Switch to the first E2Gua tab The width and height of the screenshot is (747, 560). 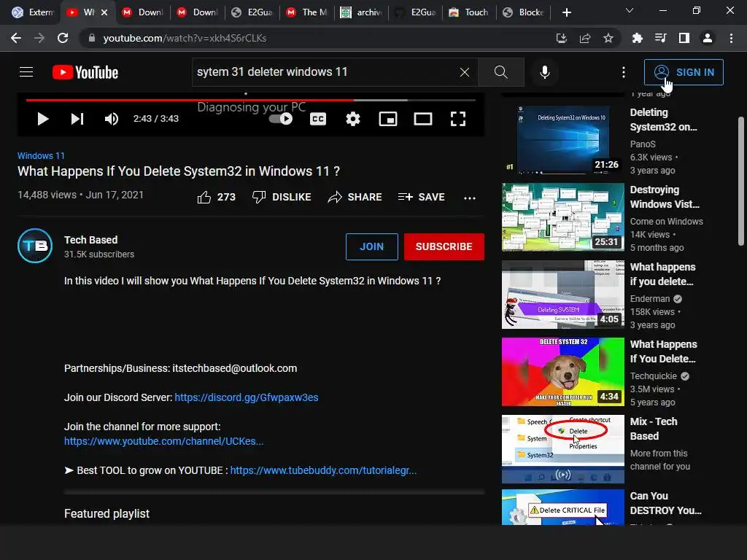[252, 12]
